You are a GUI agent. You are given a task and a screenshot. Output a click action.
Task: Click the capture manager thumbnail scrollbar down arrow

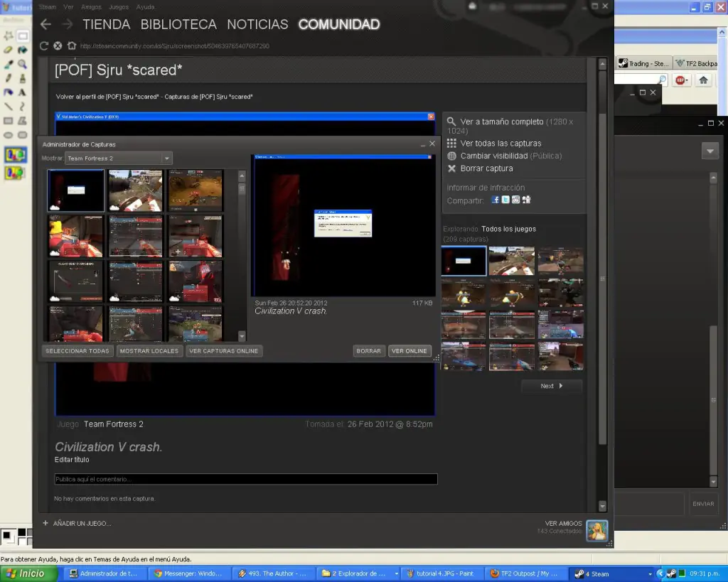pos(242,335)
